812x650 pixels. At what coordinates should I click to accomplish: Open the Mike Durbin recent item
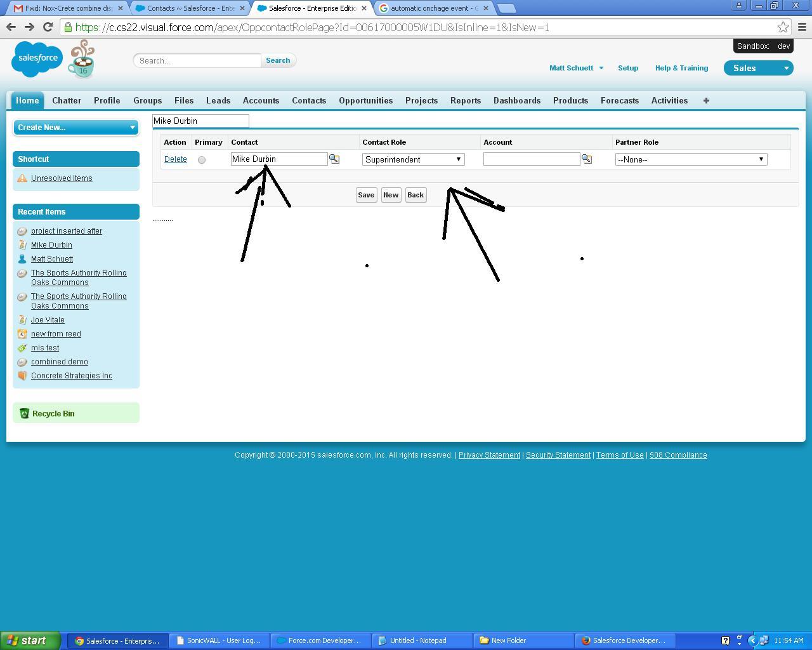pos(51,245)
